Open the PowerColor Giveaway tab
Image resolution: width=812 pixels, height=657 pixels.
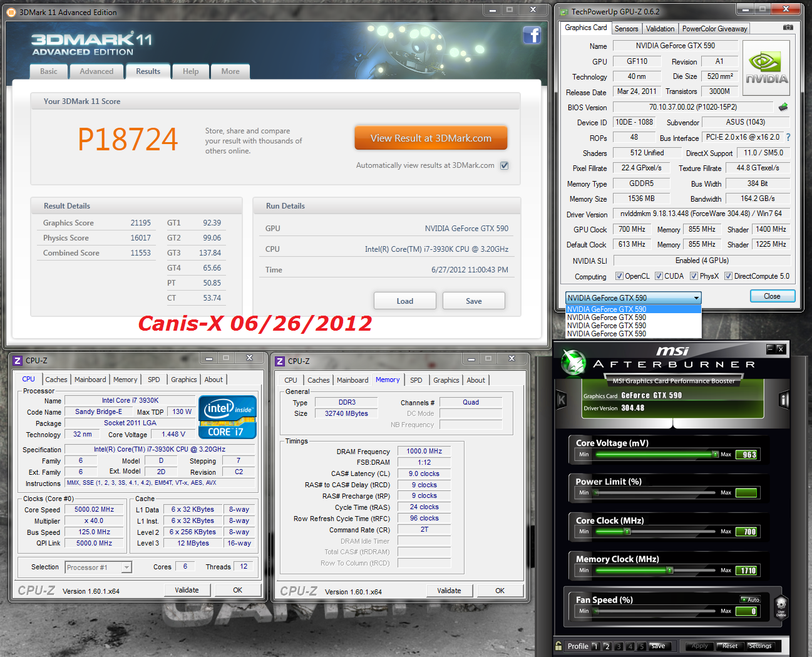pyautogui.click(x=714, y=29)
